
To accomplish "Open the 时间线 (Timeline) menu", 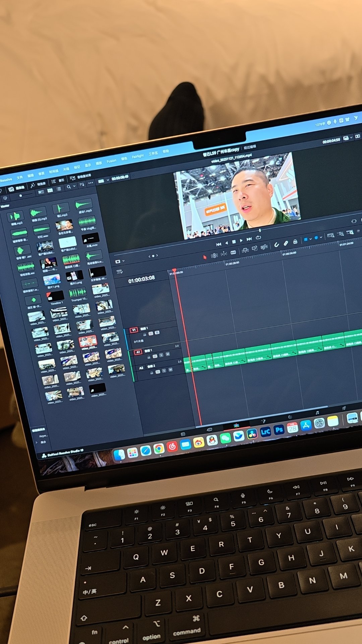I will (x=54, y=171).
